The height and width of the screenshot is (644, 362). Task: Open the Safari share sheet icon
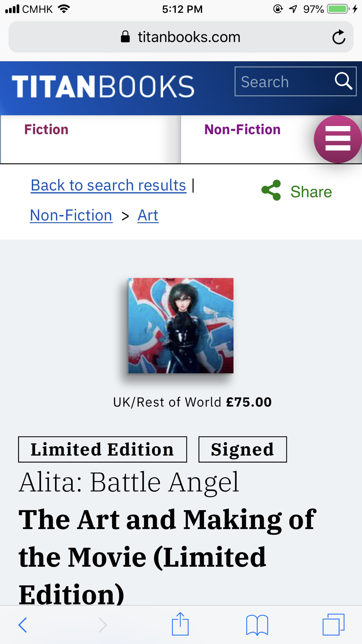[x=180, y=624]
